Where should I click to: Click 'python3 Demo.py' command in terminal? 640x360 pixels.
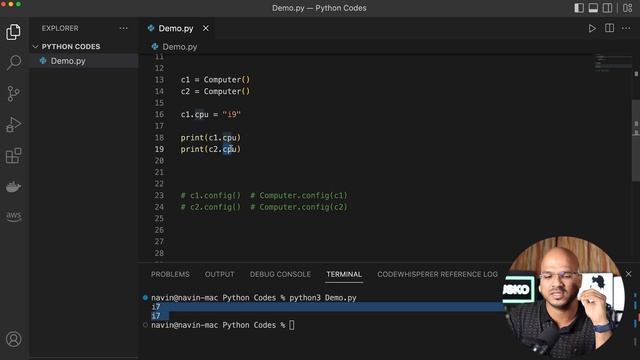(x=323, y=298)
